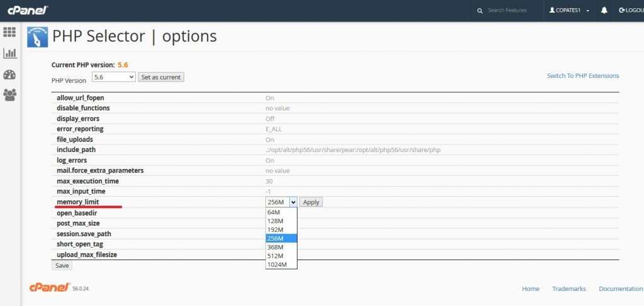This screenshot has height=306, width=644.
Task: Choose 64M from memory list
Action: coord(281,212)
